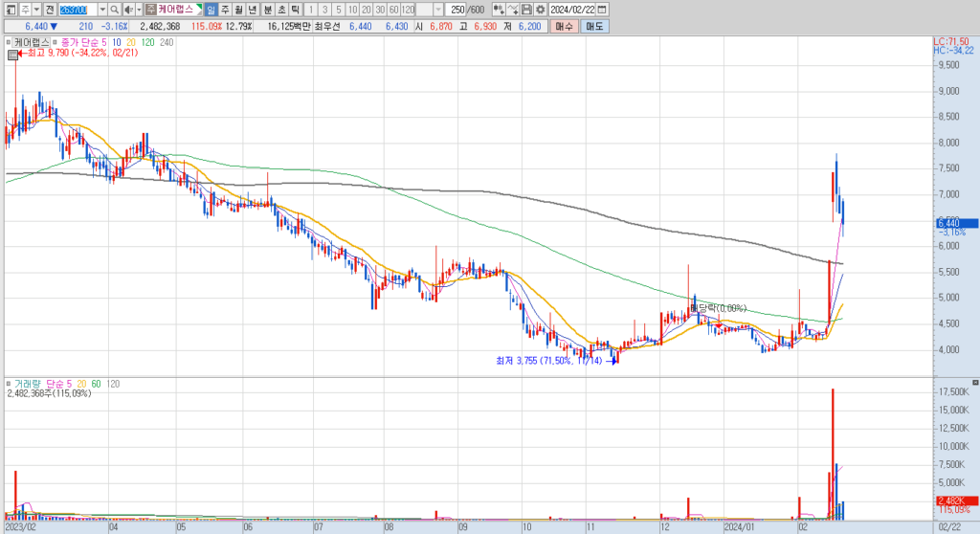This screenshot has width=980, height=534.
Task: Open chart settings gear icon
Action: (540, 10)
